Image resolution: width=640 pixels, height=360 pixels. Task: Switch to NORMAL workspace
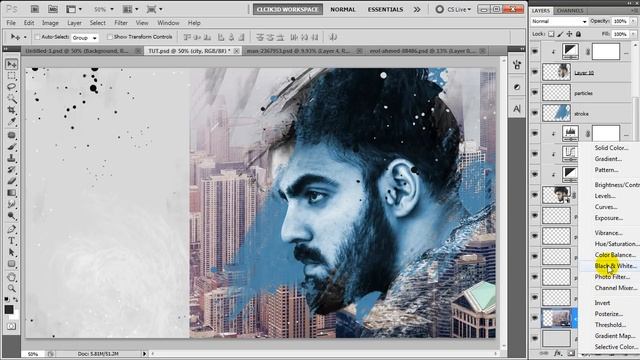tap(343, 9)
